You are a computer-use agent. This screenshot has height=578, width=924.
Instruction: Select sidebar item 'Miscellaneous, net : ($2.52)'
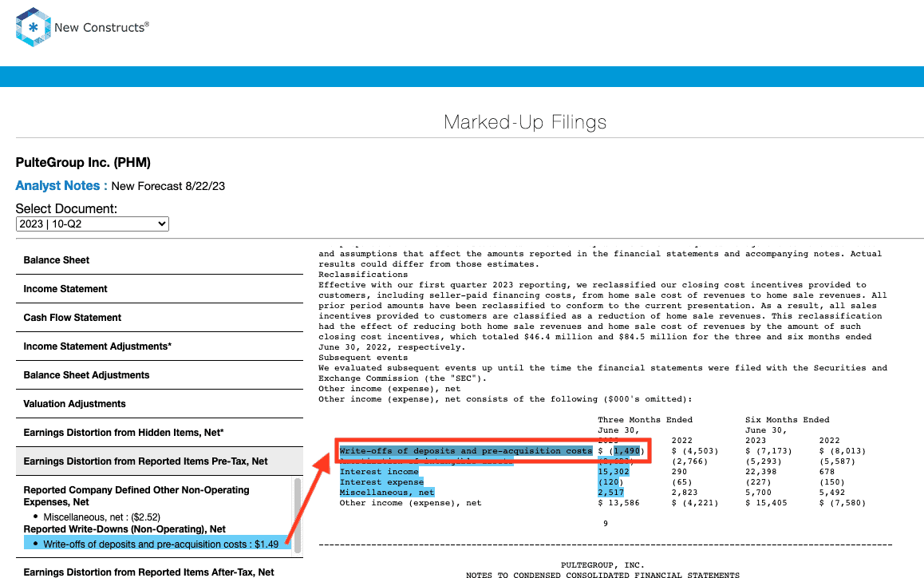click(101, 517)
